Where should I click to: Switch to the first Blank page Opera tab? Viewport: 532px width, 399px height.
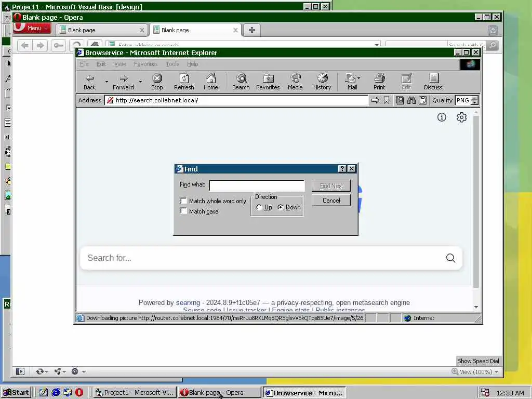coord(102,30)
